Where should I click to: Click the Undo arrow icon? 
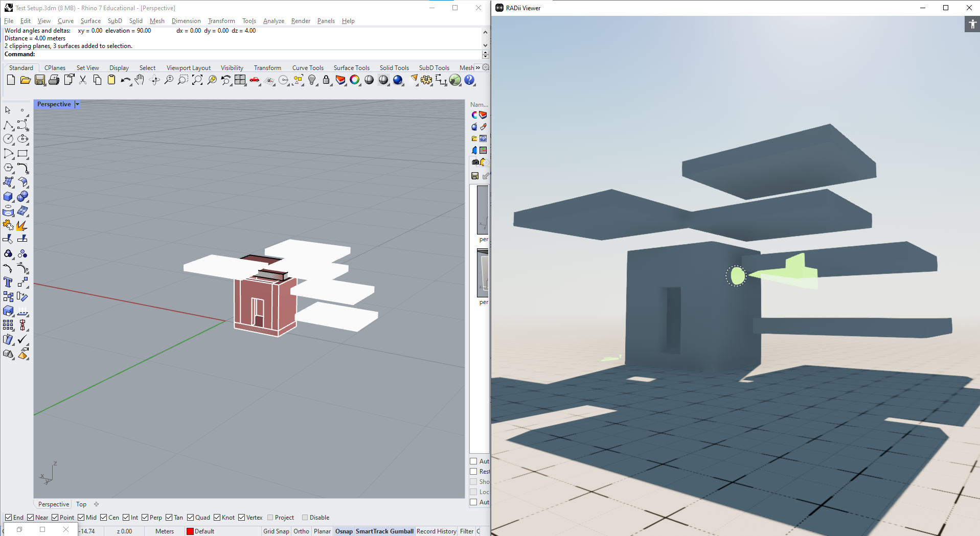(x=125, y=80)
